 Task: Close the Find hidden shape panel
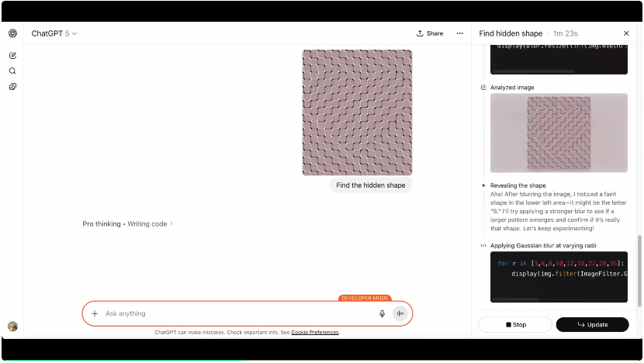click(626, 33)
